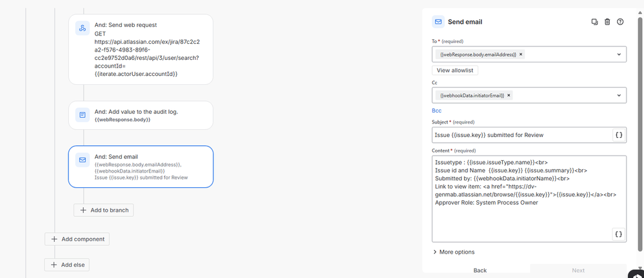This screenshot has height=278, width=644.
Task: Add component to the rule
Action: [x=77, y=239]
